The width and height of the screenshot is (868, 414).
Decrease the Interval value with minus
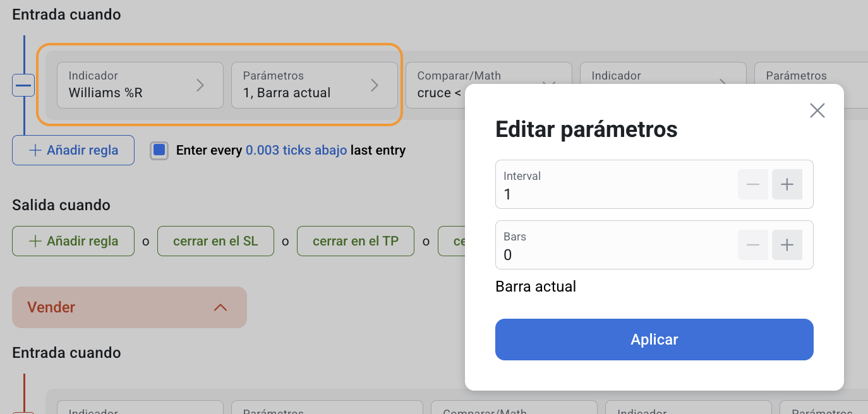coord(753,184)
